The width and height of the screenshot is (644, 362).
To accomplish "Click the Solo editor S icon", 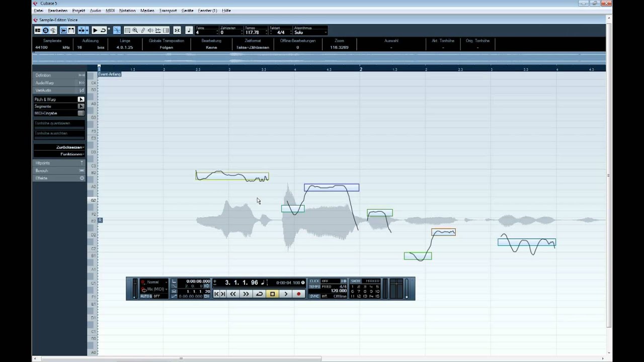I will click(x=45, y=30).
